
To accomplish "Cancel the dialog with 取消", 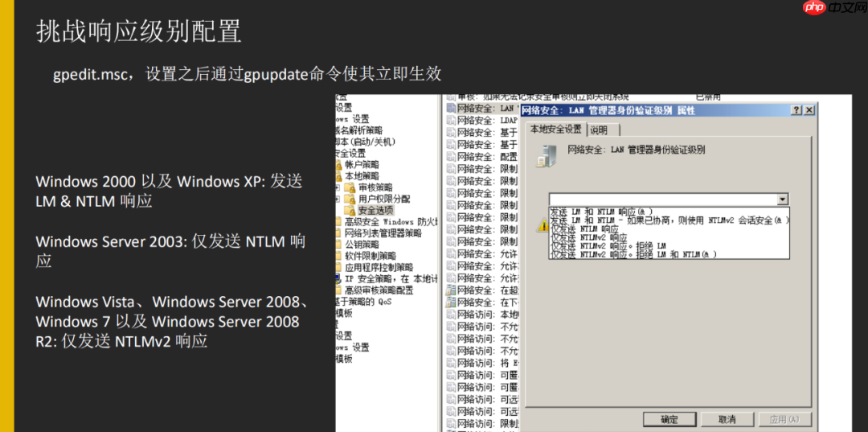I will [x=727, y=418].
